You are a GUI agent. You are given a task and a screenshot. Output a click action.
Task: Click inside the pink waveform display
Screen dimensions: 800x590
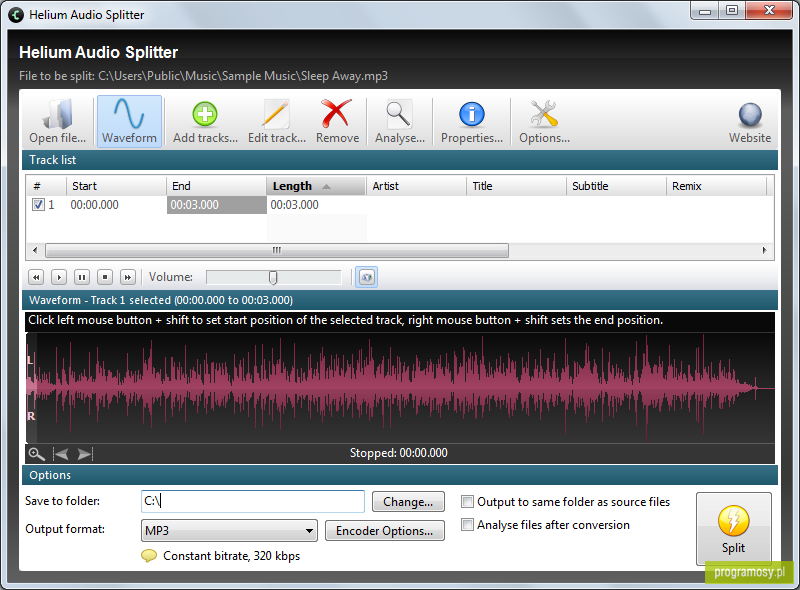pyautogui.click(x=400, y=388)
